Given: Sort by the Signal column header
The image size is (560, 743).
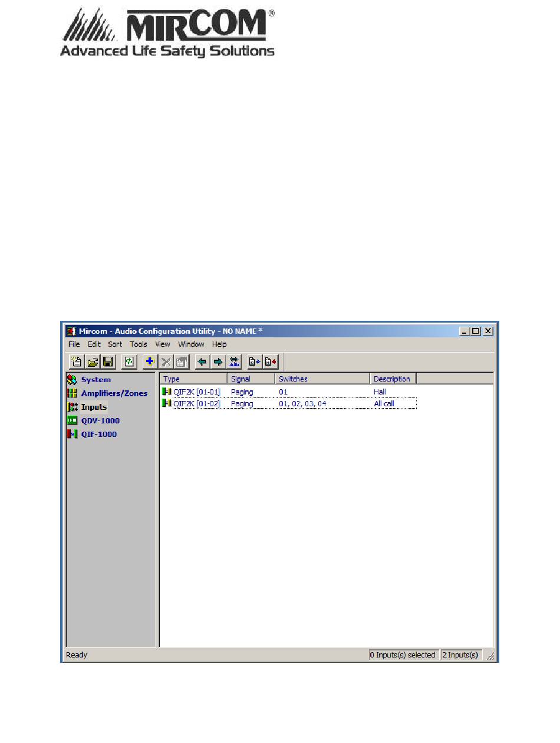Looking at the screenshot, I should click(251, 379).
